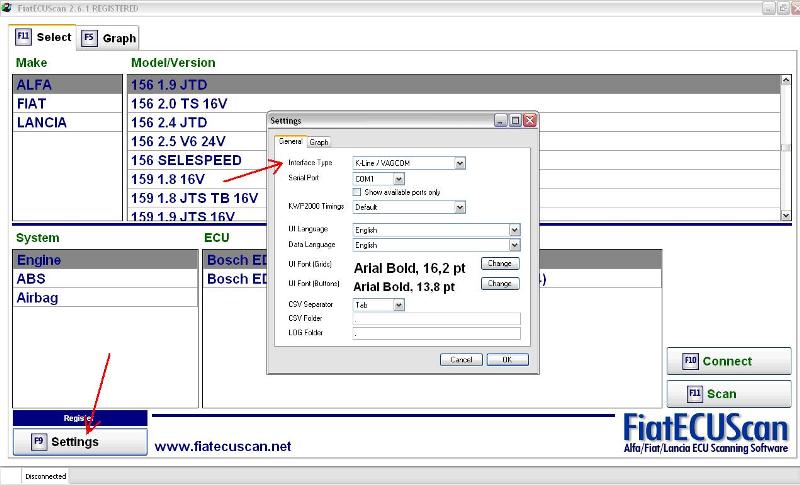Select Engine in the System list

(x=105, y=260)
